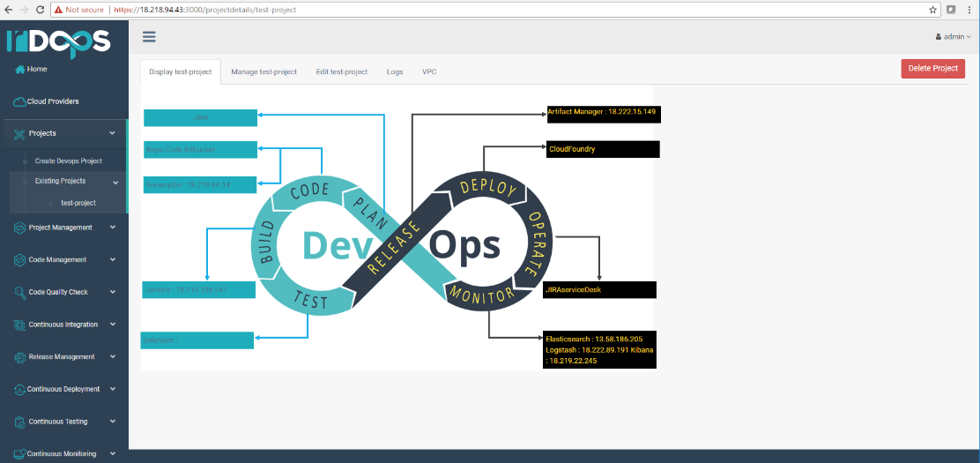Image resolution: width=980 pixels, height=463 pixels.
Task: Click the hamburger menu icon
Action: coord(149,37)
